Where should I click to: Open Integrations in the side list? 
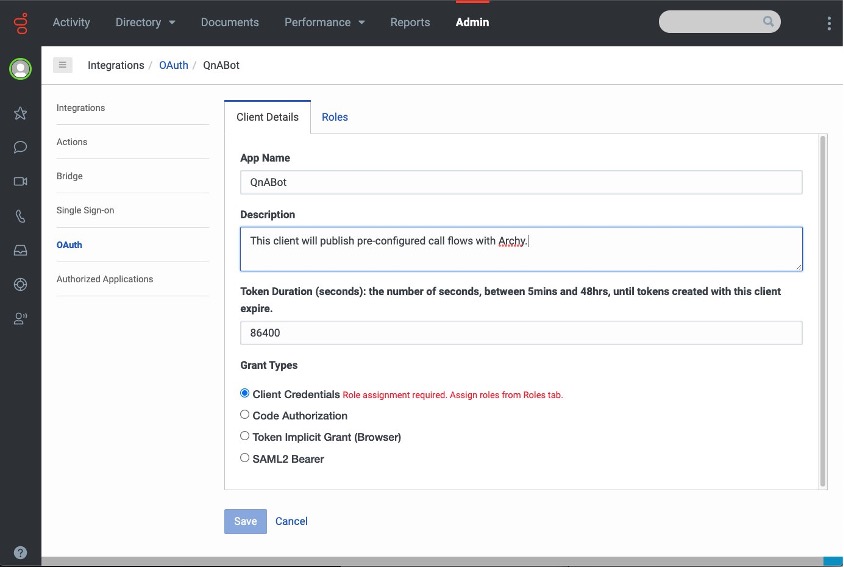[x=81, y=108]
